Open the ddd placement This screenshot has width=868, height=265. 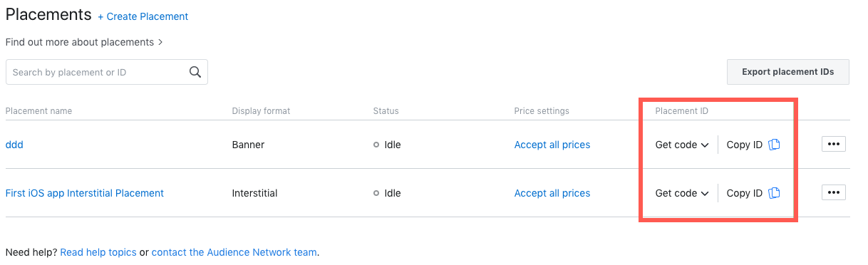[14, 145]
